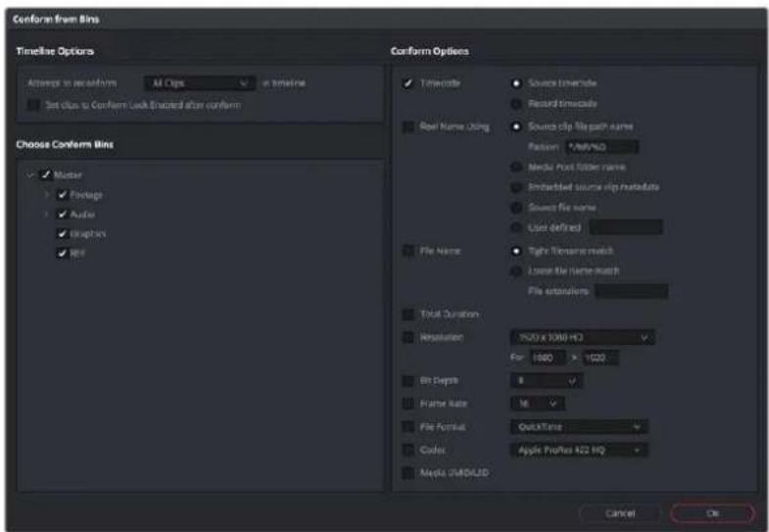Uncheck the REF bin checkbox
This screenshot has height=532, width=769.
click(x=62, y=253)
